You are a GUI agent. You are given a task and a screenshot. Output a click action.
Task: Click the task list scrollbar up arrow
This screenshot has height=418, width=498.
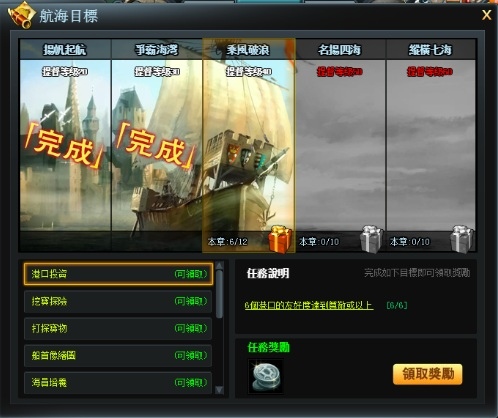click(x=219, y=266)
